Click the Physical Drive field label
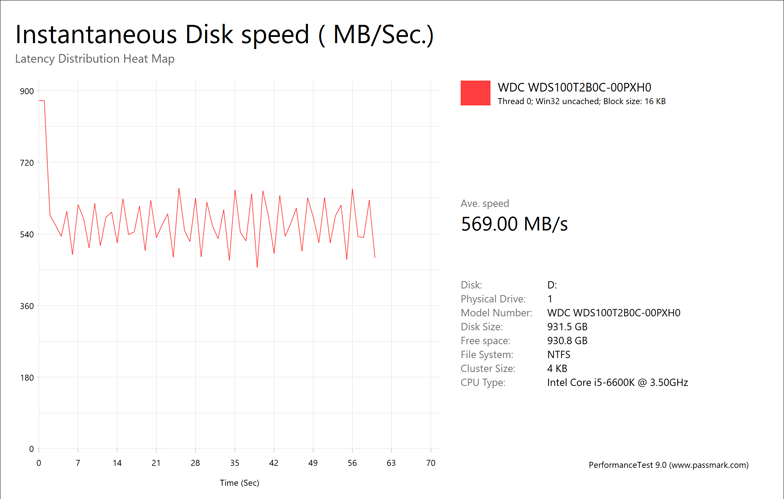 tap(493, 299)
